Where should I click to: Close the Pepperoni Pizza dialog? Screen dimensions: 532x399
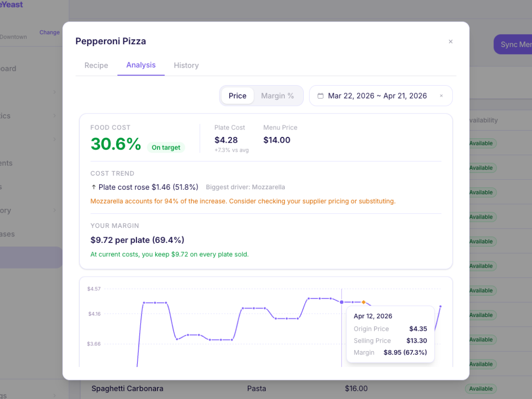(450, 42)
